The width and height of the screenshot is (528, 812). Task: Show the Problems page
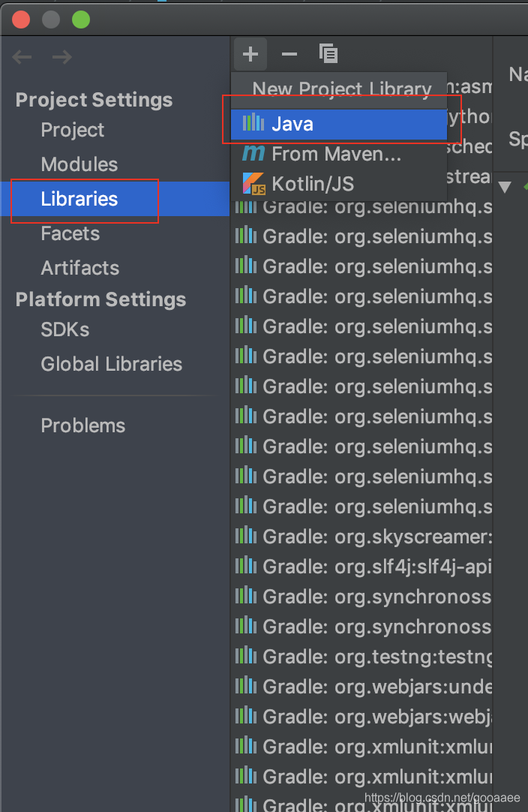point(83,426)
